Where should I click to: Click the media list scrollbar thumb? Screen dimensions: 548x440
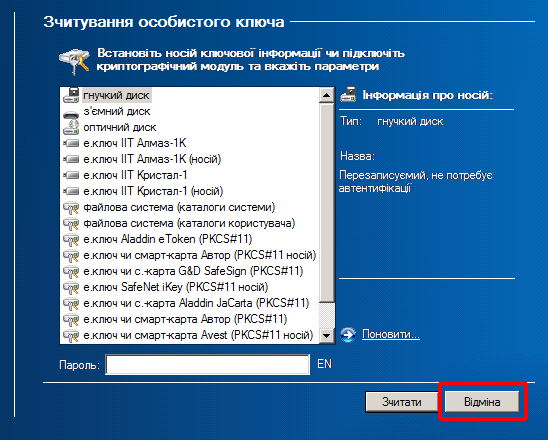click(327, 203)
